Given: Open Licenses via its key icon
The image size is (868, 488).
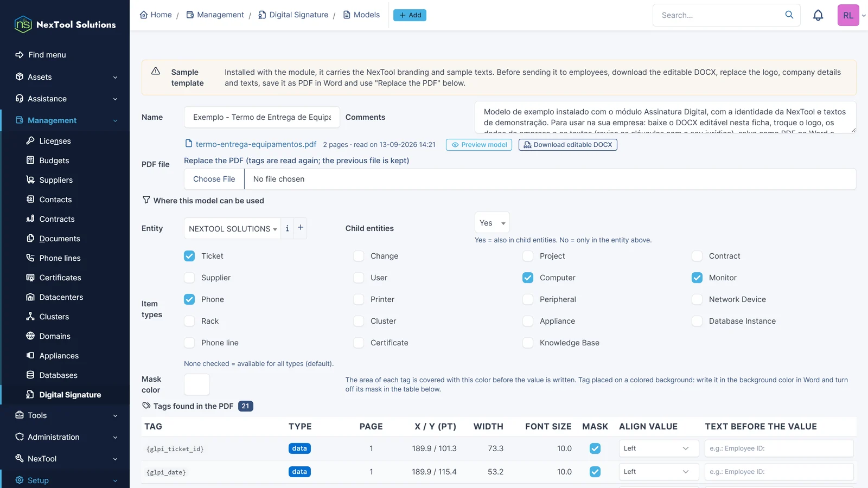Looking at the screenshot, I should (30, 141).
